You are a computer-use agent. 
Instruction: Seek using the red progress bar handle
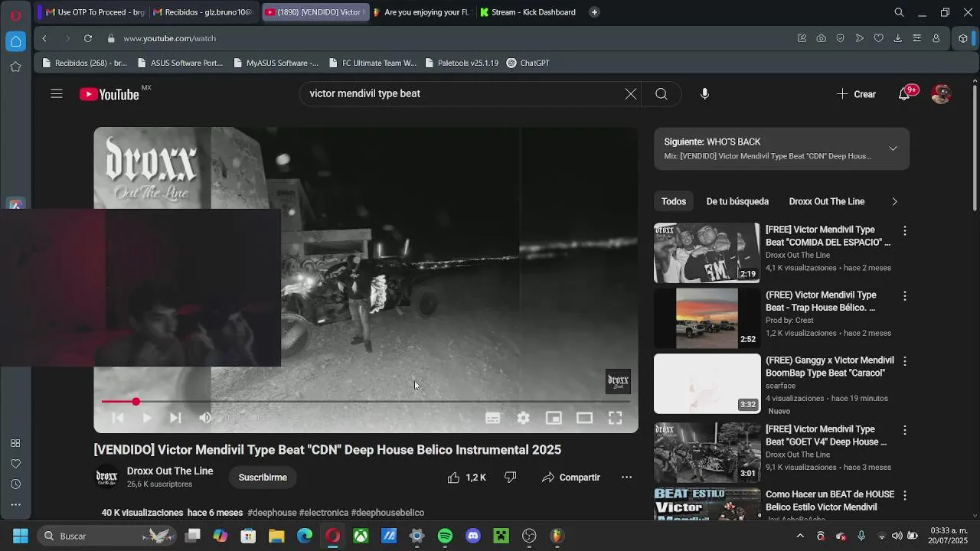pyautogui.click(x=136, y=402)
